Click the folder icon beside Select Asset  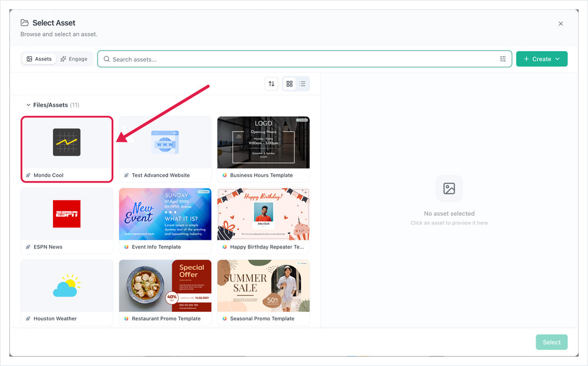(x=25, y=23)
